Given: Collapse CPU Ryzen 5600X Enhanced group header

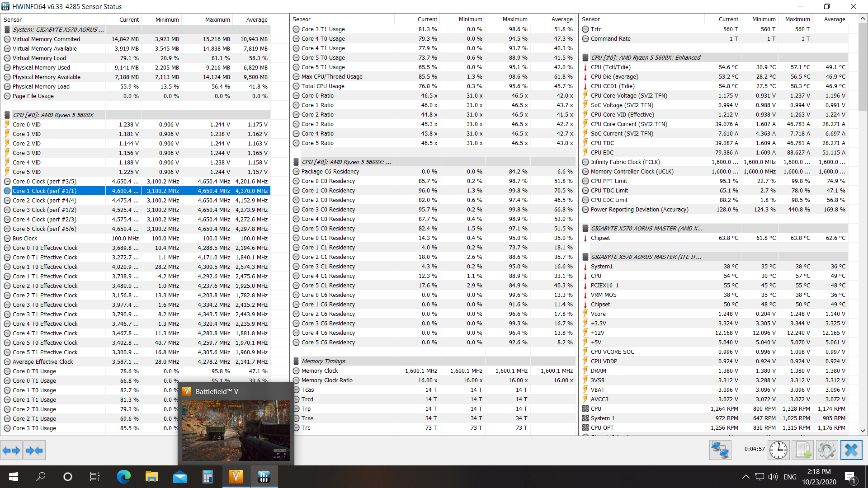Looking at the screenshot, I should pos(646,57).
